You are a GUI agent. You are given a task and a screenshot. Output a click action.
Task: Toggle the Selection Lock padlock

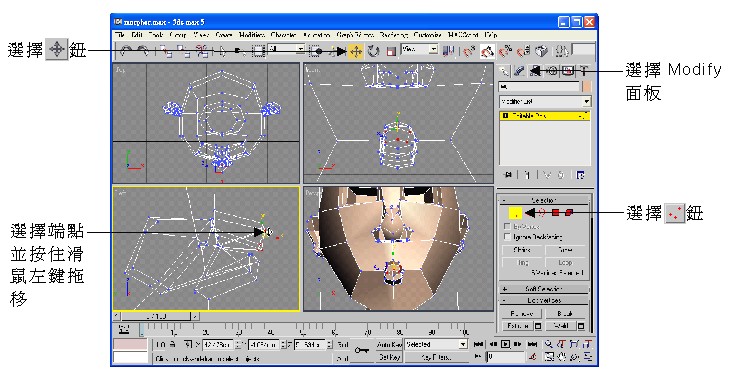(172, 345)
